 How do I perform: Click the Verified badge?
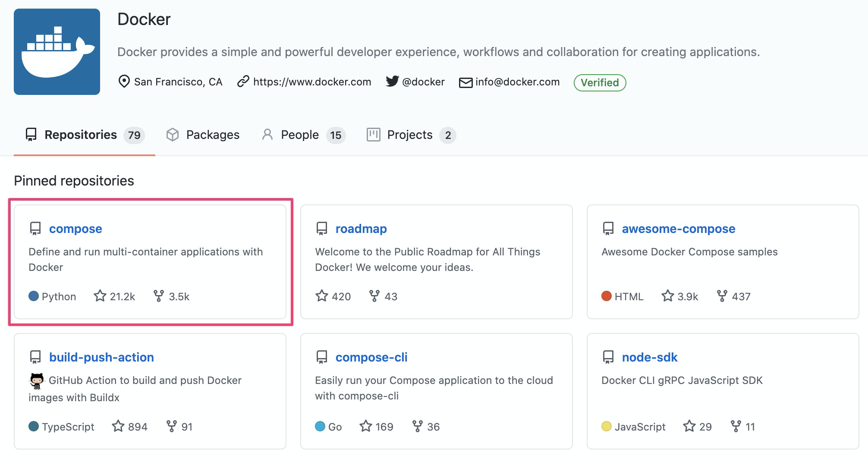pyautogui.click(x=600, y=82)
